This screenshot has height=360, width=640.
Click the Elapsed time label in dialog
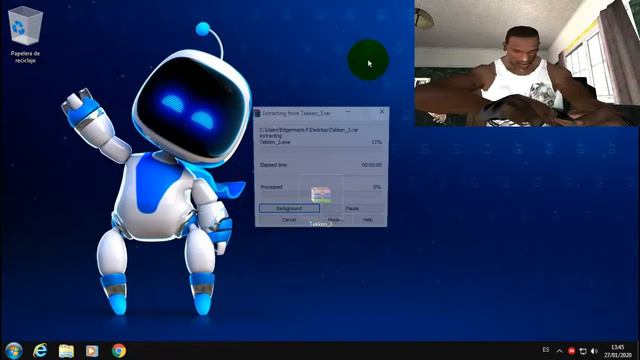point(273,165)
